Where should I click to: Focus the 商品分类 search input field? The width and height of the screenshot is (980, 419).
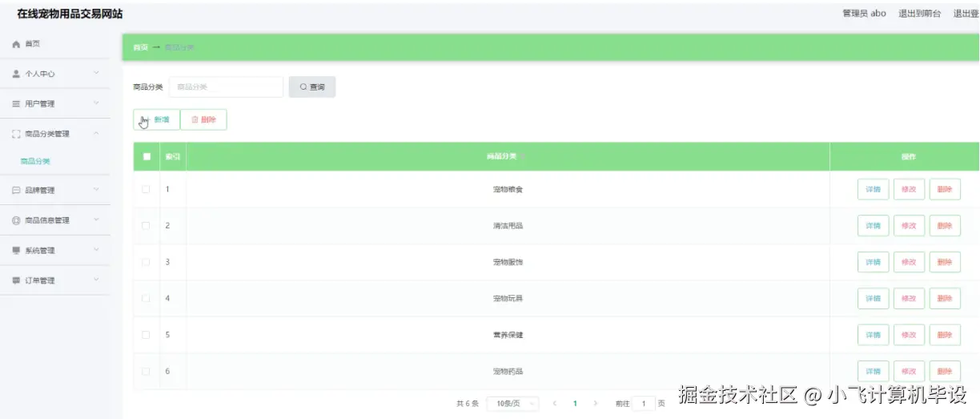(x=226, y=87)
